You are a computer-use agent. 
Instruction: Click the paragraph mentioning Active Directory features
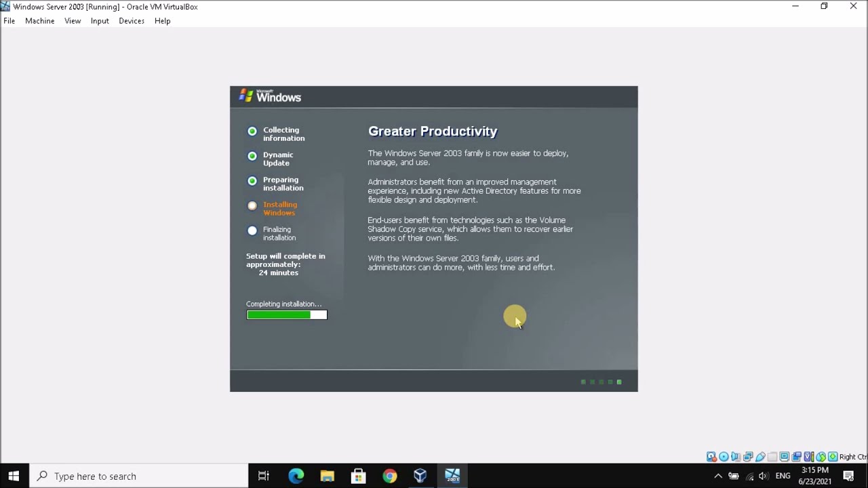pyautogui.click(x=474, y=191)
